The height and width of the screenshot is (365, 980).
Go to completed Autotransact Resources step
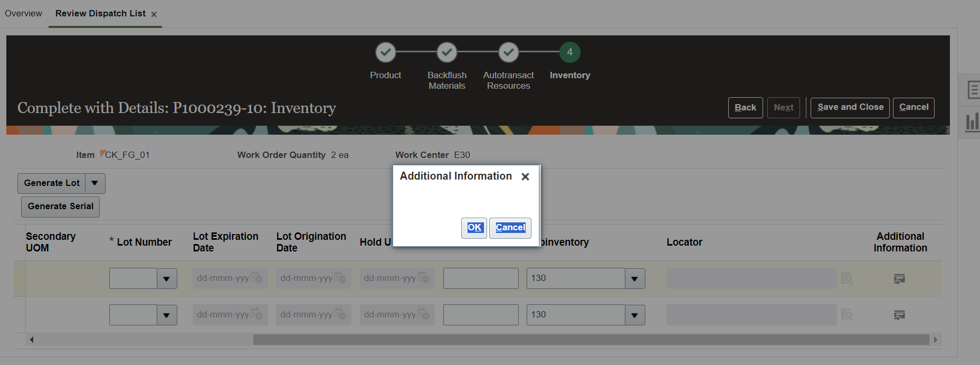tap(509, 52)
